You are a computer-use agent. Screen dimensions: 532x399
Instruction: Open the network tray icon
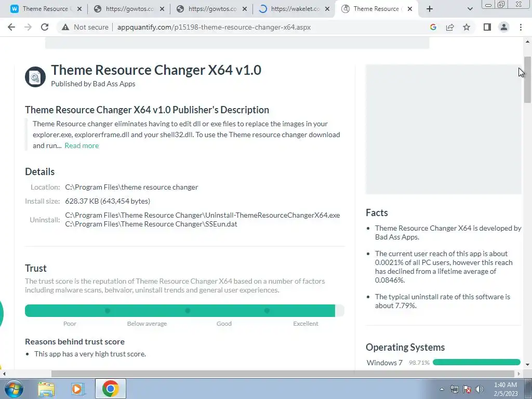[x=454, y=389]
